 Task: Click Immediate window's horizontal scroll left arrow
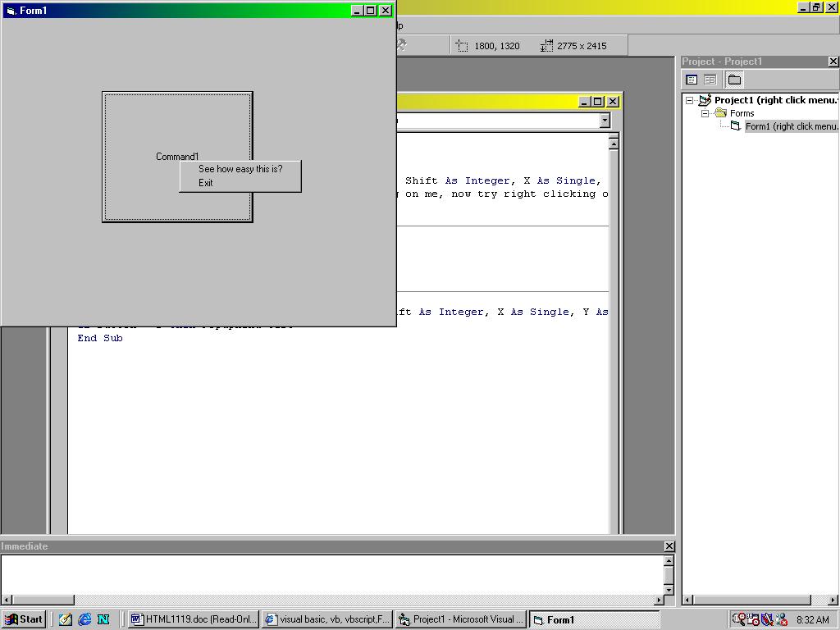(x=7, y=600)
